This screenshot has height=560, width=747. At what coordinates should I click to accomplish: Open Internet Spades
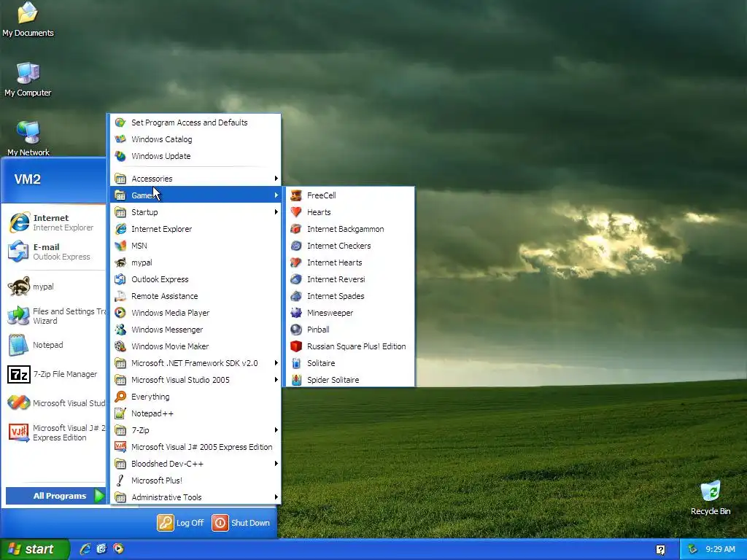click(349, 296)
